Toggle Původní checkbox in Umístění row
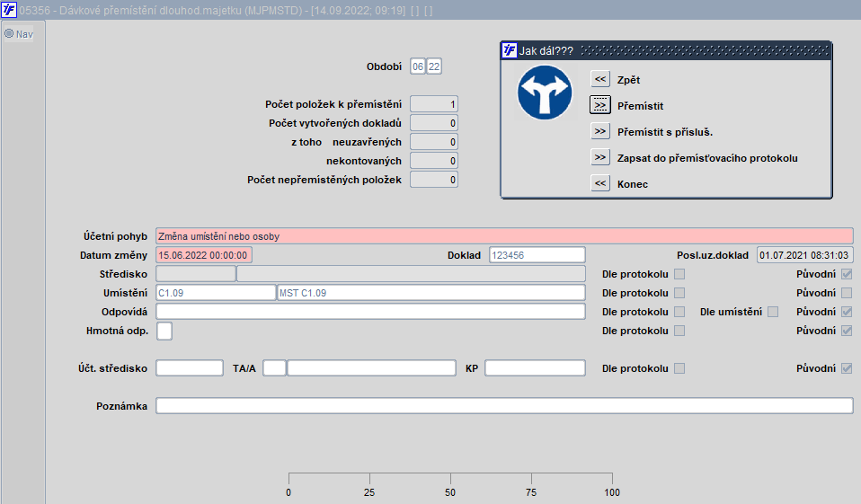Viewport: 861px width, 504px height. pos(847,293)
